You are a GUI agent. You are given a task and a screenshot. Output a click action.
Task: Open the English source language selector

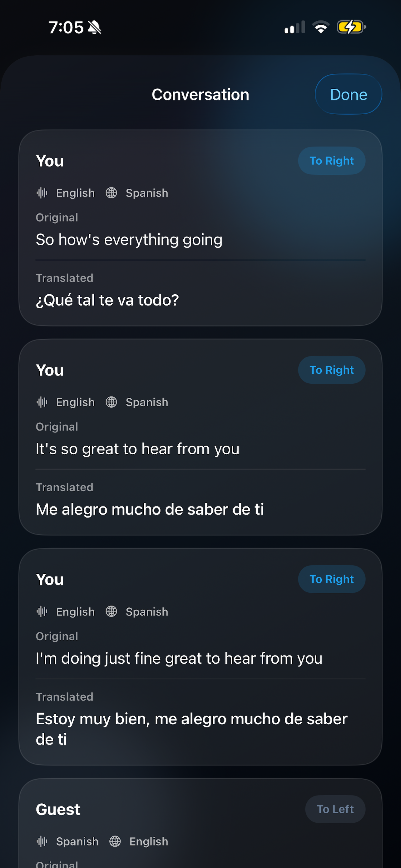click(75, 193)
